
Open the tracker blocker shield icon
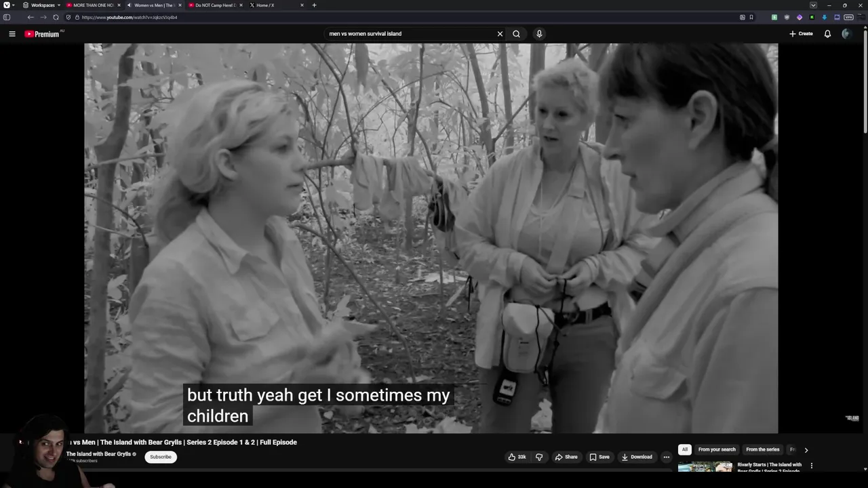click(68, 17)
